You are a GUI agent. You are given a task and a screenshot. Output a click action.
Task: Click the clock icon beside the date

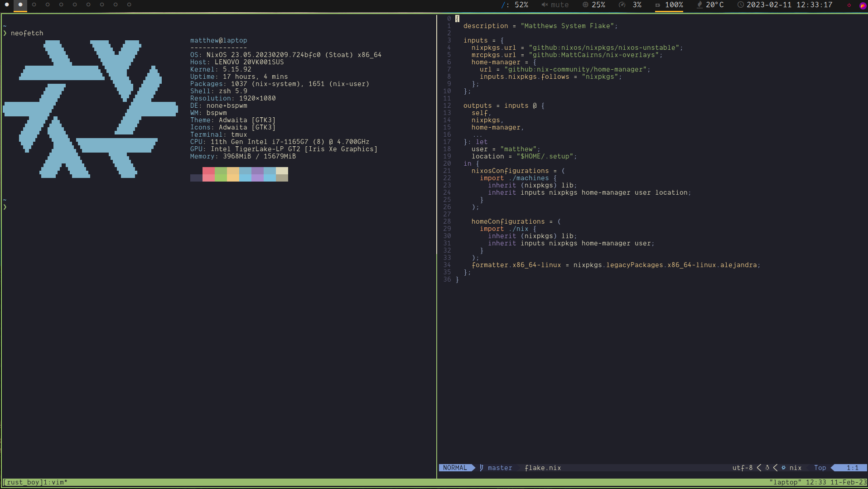(x=741, y=5)
